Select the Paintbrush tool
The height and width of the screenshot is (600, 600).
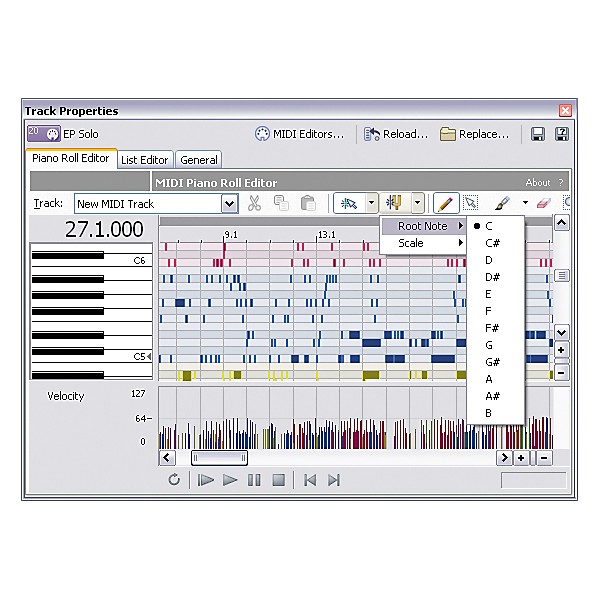(x=502, y=203)
